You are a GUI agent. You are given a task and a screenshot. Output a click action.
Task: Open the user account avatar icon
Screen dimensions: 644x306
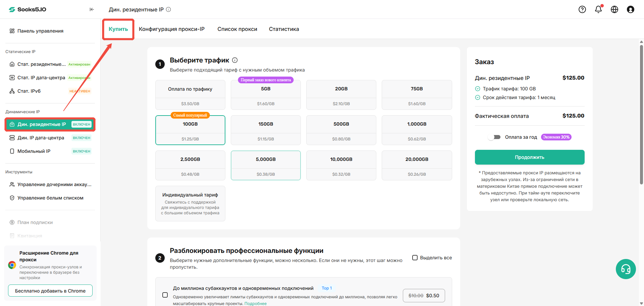[x=631, y=9]
